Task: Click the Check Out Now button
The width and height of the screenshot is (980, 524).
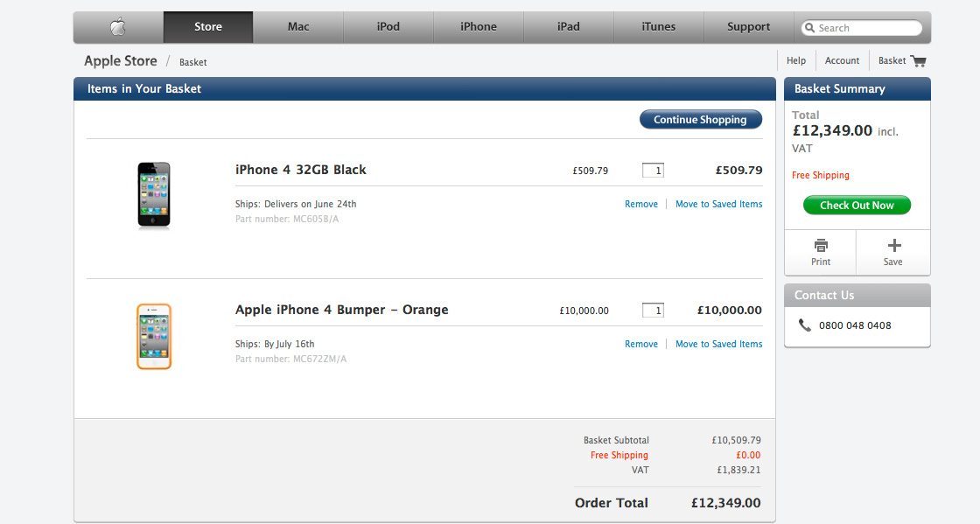Action: click(x=857, y=205)
